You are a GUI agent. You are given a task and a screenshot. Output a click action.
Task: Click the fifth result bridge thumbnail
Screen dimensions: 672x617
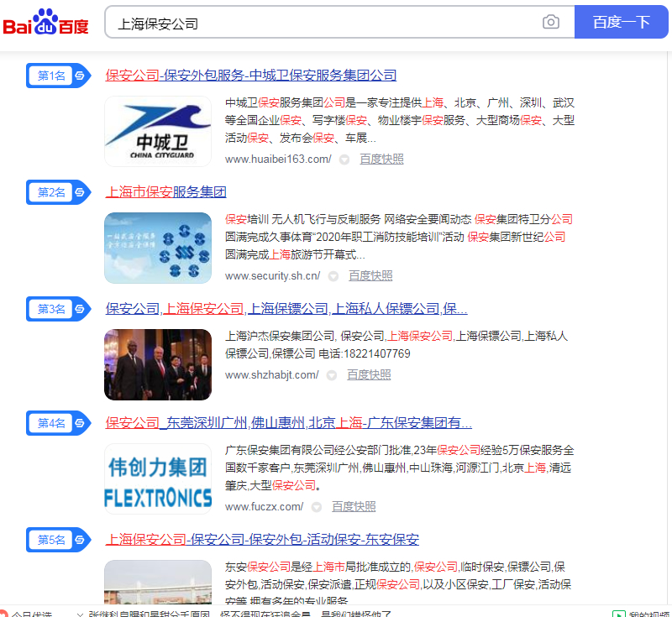click(x=158, y=583)
